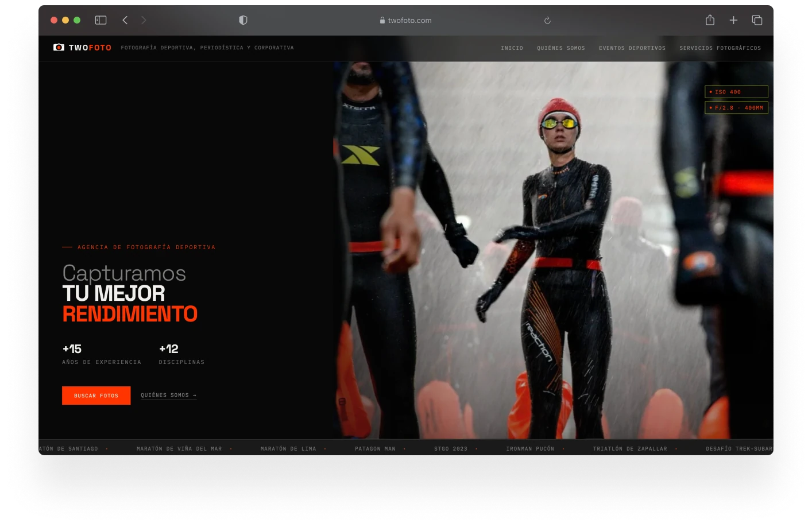Go forward with the right chevron
The image size is (812, 527).
(144, 20)
